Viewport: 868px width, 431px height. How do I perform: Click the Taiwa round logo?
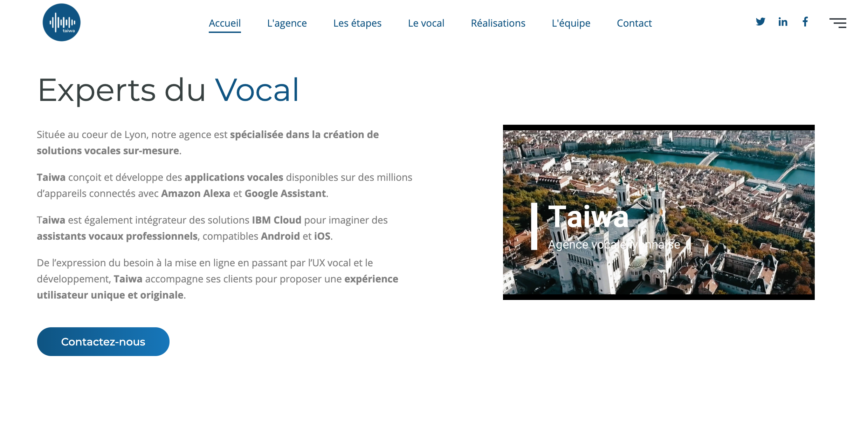click(62, 22)
